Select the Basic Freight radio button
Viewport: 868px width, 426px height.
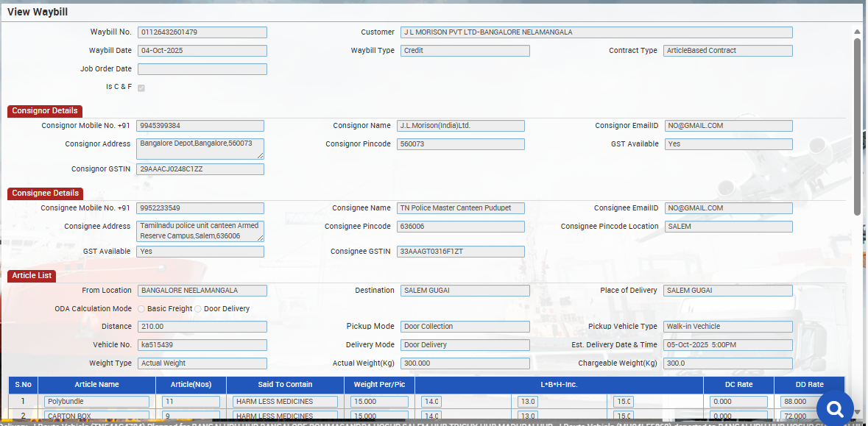click(141, 309)
